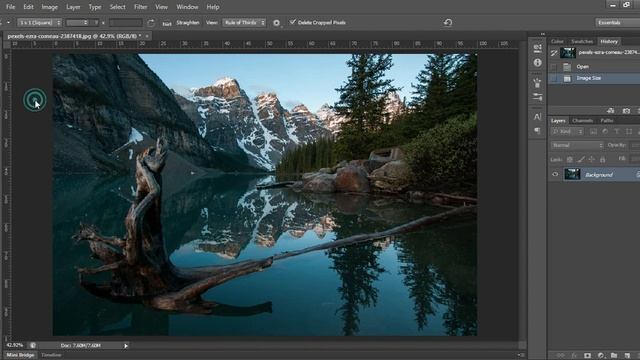
Task: Select the Mini Bridge tab
Action: (20, 355)
